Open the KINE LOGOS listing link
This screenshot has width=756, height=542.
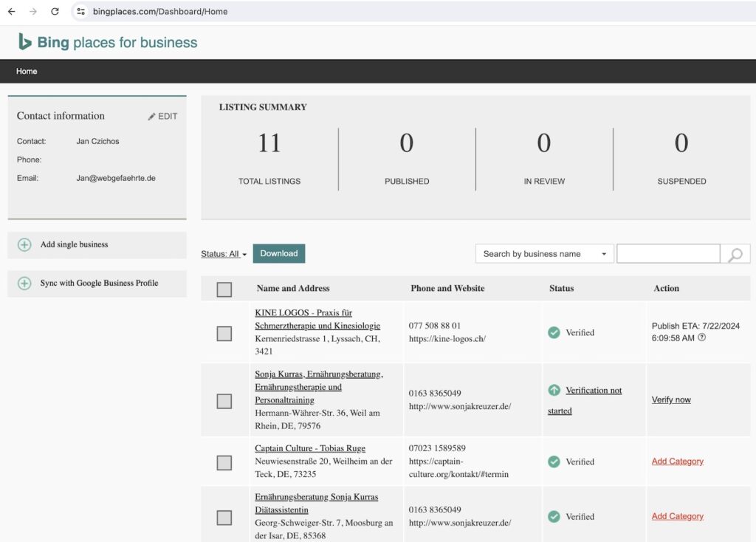pos(317,319)
